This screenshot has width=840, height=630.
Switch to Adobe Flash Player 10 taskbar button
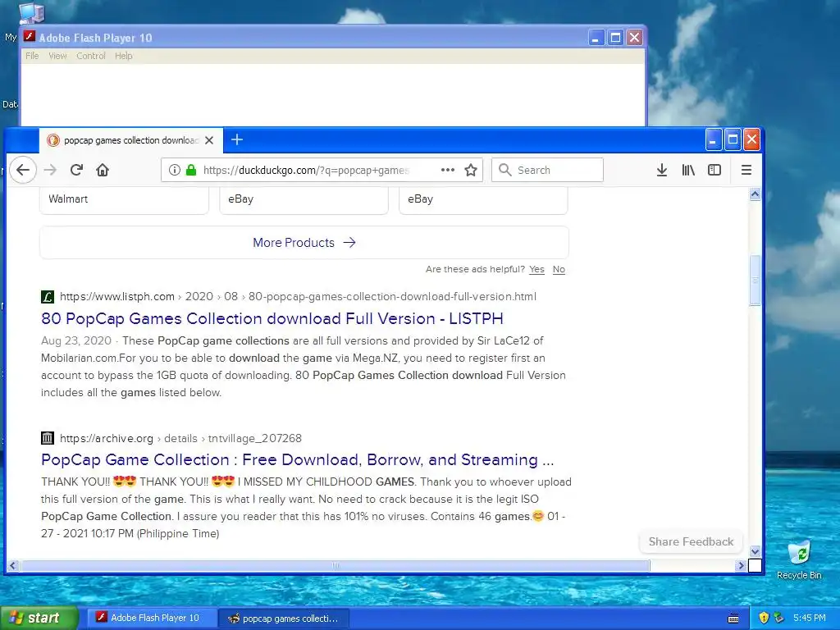pyautogui.click(x=151, y=618)
